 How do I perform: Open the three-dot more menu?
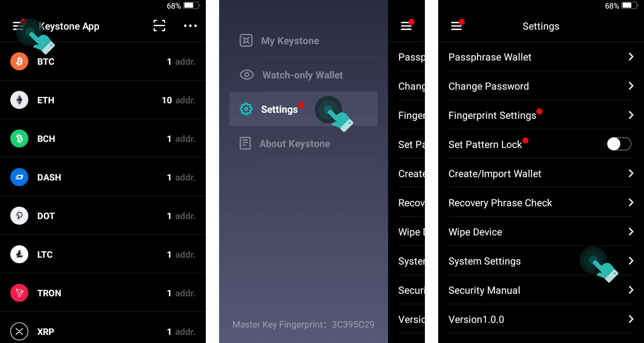pyautogui.click(x=190, y=26)
